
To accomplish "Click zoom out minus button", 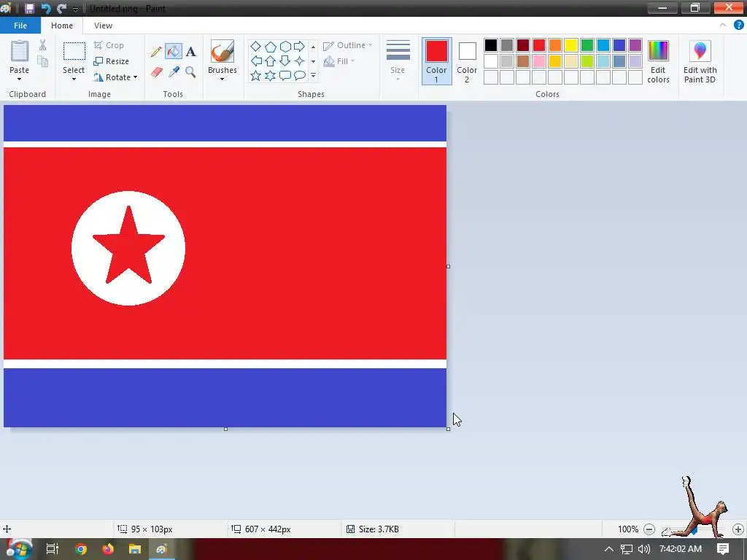I will (x=649, y=529).
